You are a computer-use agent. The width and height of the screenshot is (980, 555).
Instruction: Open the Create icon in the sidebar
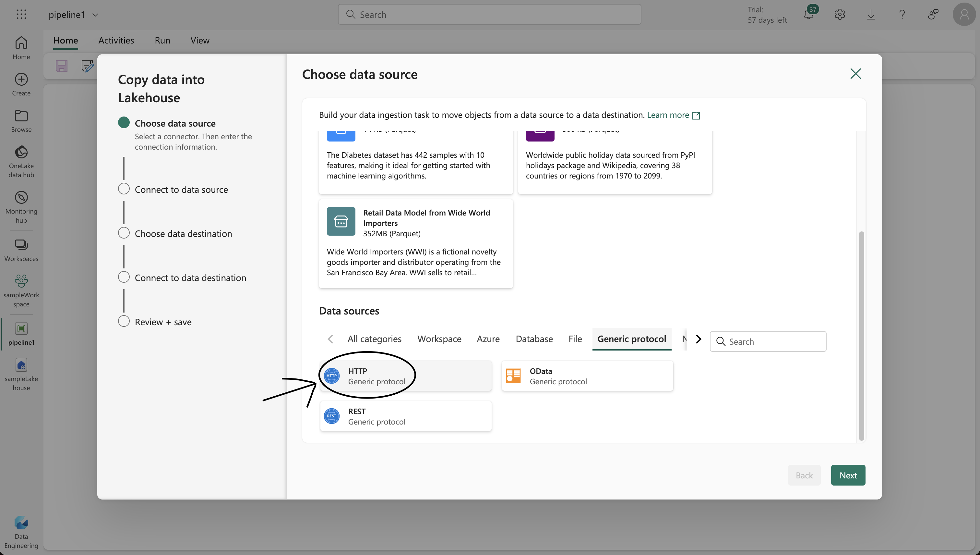click(21, 85)
